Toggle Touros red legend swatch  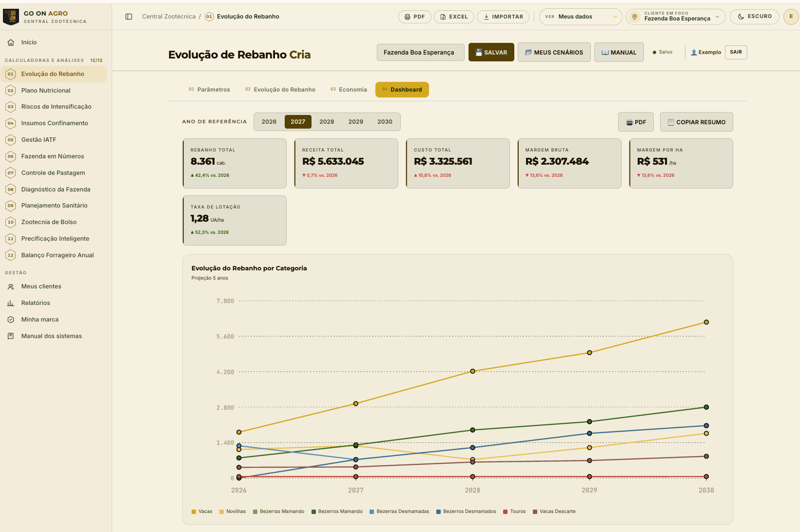(x=506, y=512)
